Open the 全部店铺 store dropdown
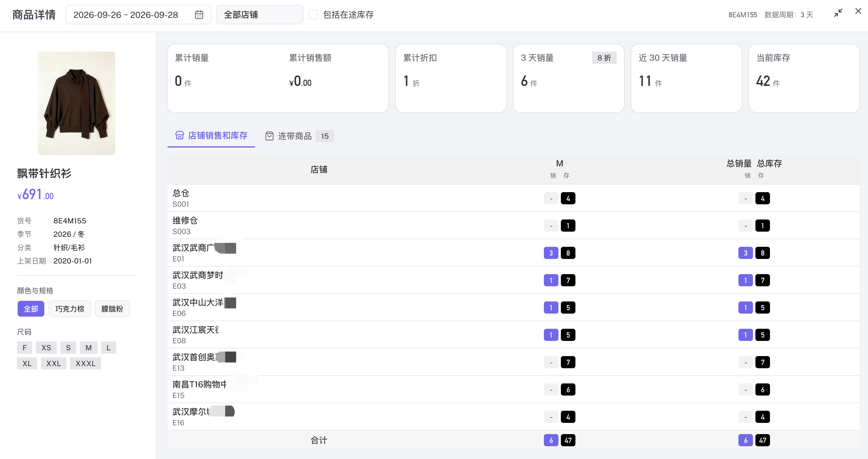The height and width of the screenshot is (459, 868). pyautogui.click(x=259, y=15)
